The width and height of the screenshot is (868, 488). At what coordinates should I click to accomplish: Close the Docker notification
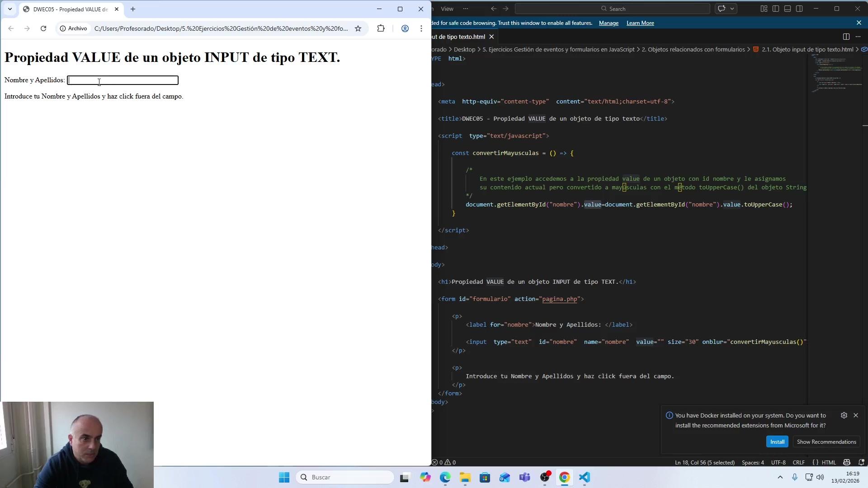(x=856, y=415)
